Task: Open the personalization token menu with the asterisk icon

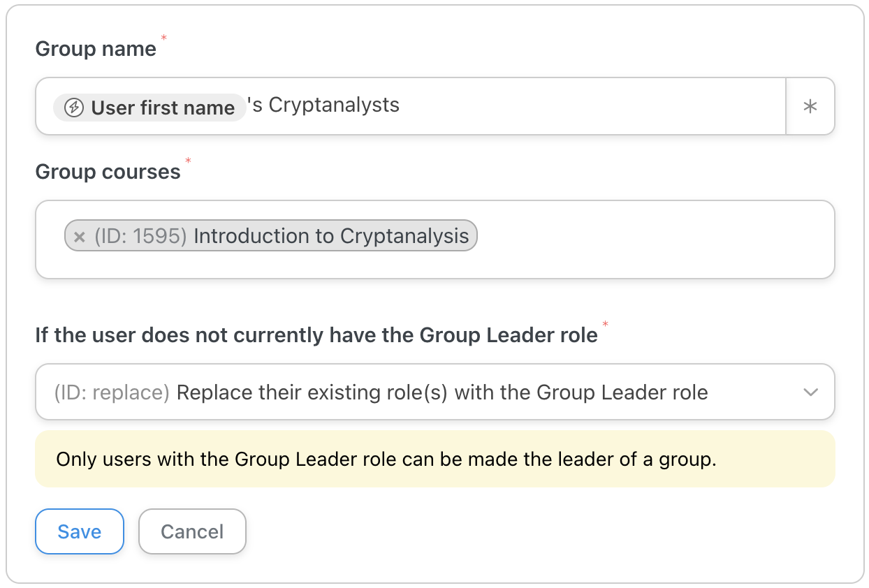Action: 810,106
